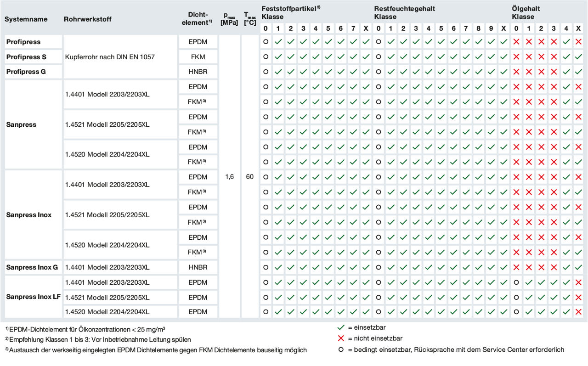
Task: Click the 'Tmax [°C]' column header
Action: (x=250, y=18)
